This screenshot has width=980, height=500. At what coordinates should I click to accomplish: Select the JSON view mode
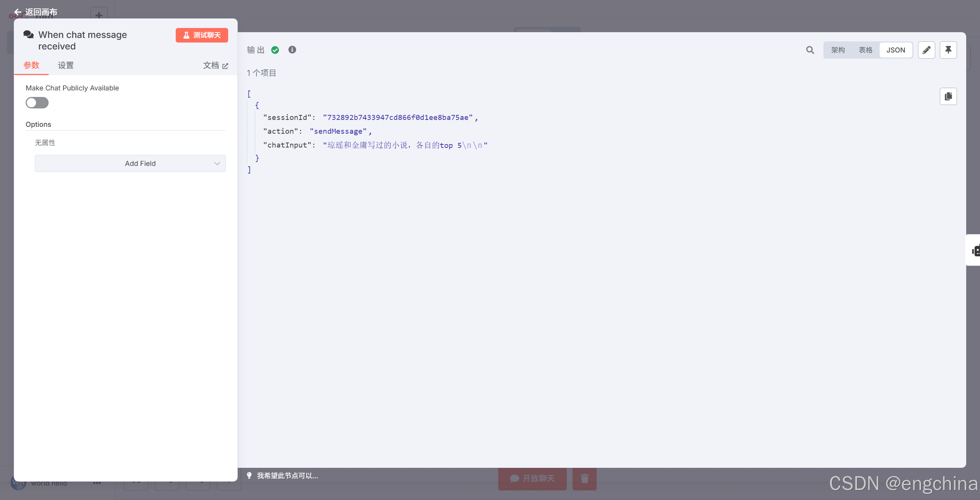[895, 50]
